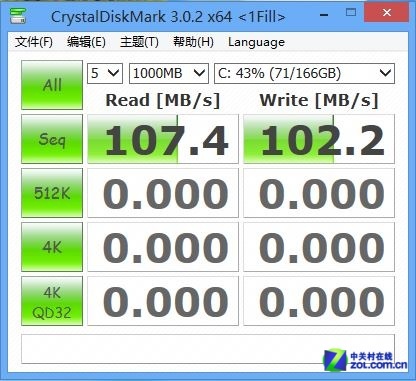
Task: Start the 512K random test
Action: click(x=52, y=193)
